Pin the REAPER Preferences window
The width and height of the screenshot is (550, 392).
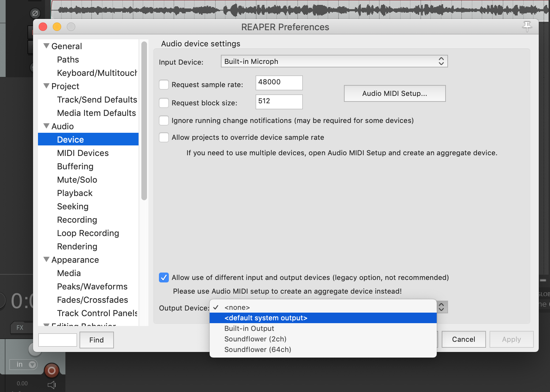pyautogui.click(x=527, y=26)
